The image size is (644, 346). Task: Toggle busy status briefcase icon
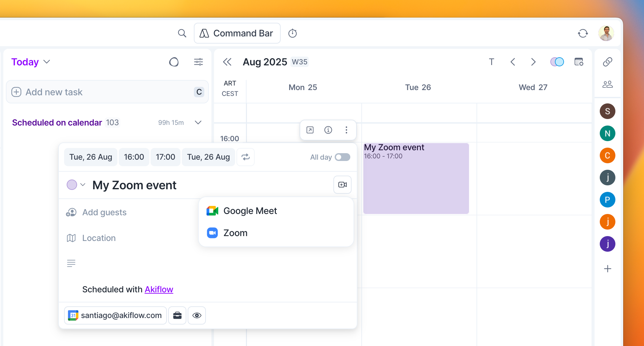[177, 315]
